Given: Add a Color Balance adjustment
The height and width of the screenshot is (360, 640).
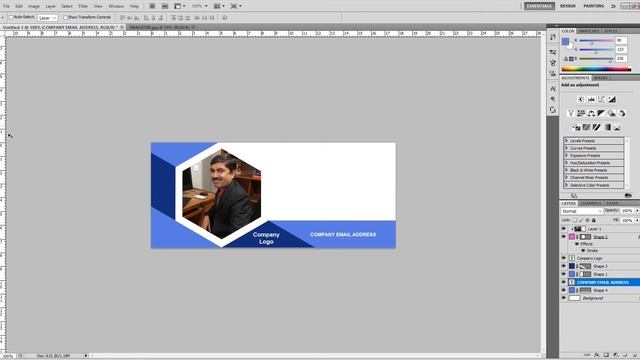Looking at the screenshot, I should pyautogui.click(x=591, y=113).
